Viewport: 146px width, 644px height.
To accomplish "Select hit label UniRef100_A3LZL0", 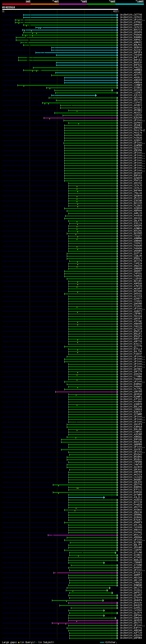I will point(131,497).
